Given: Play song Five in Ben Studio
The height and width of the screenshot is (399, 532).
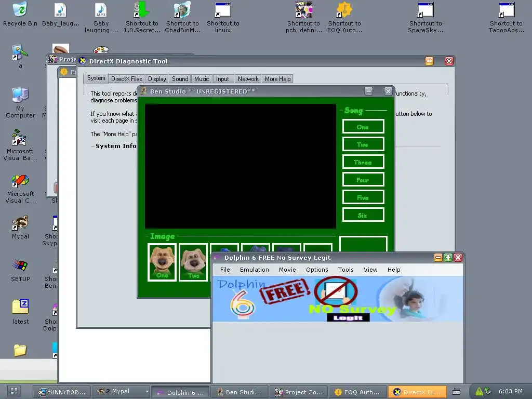Looking at the screenshot, I should (363, 197).
